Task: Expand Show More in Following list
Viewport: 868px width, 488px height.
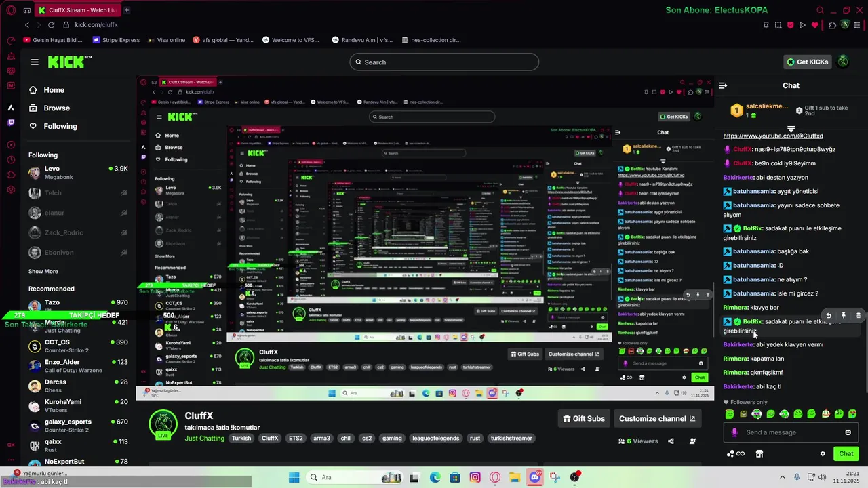Action: [43, 271]
